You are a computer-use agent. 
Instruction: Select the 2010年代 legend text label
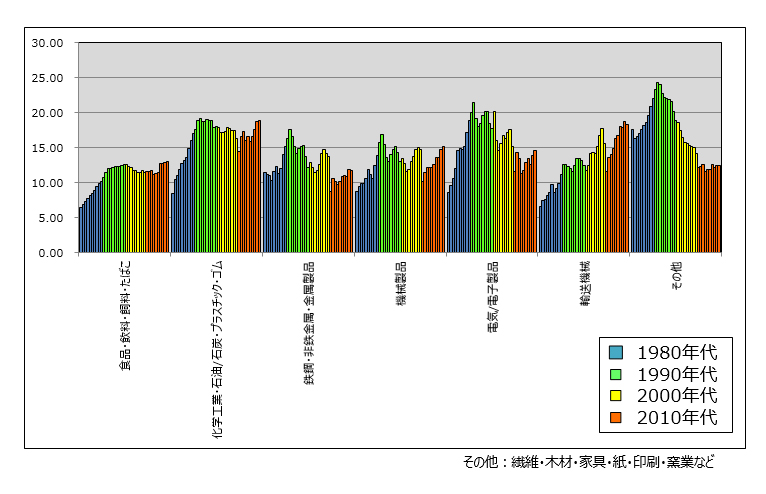click(x=674, y=418)
